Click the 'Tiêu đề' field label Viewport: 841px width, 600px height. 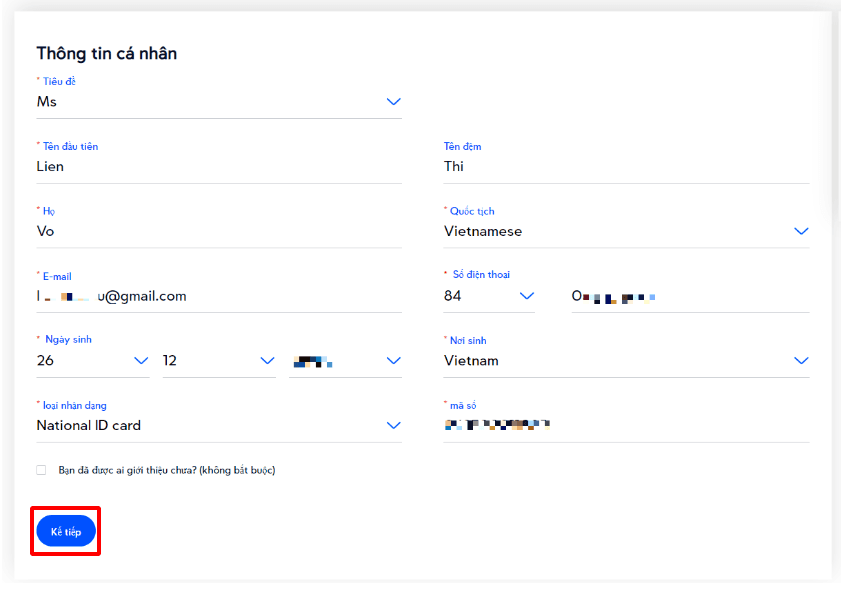point(59,82)
